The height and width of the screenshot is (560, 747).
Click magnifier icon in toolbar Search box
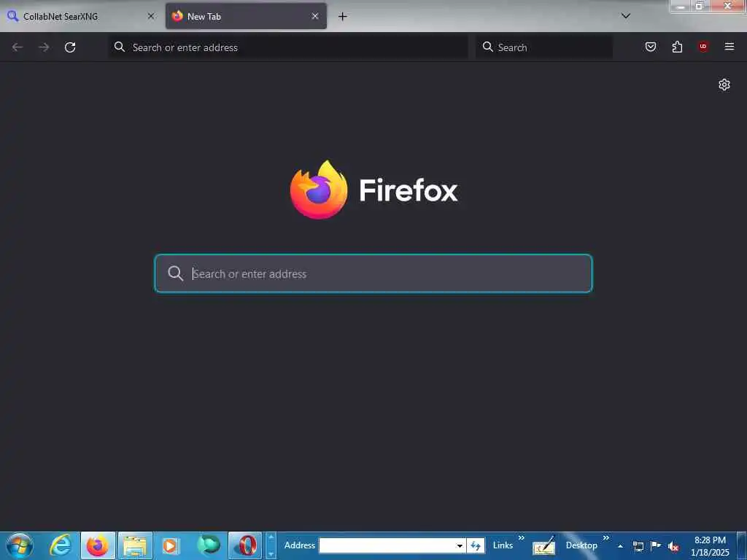tap(488, 47)
